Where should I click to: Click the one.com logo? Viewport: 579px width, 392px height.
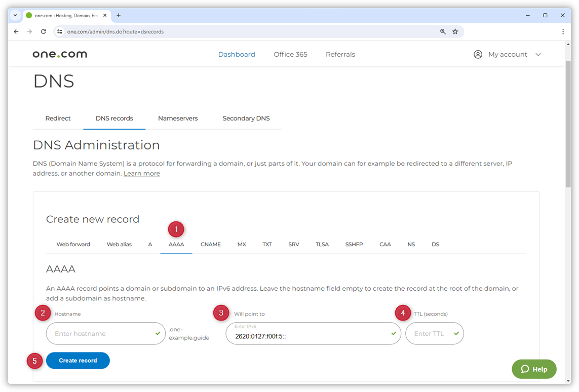pos(59,54)
